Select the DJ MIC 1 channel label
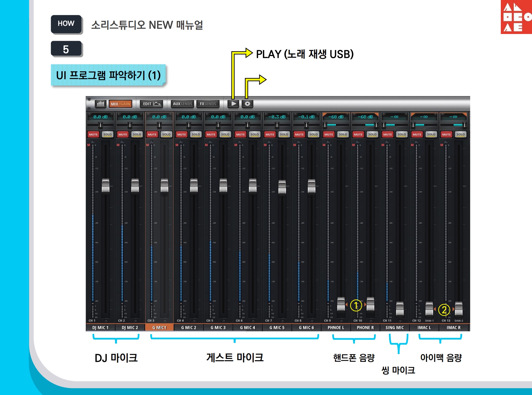 (x=101, y=328)
